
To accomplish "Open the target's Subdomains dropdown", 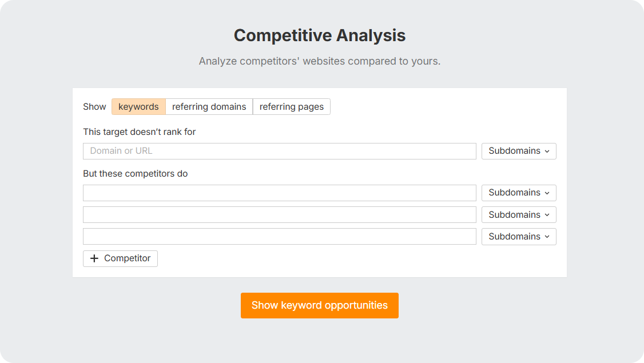I will pos(518,151).
